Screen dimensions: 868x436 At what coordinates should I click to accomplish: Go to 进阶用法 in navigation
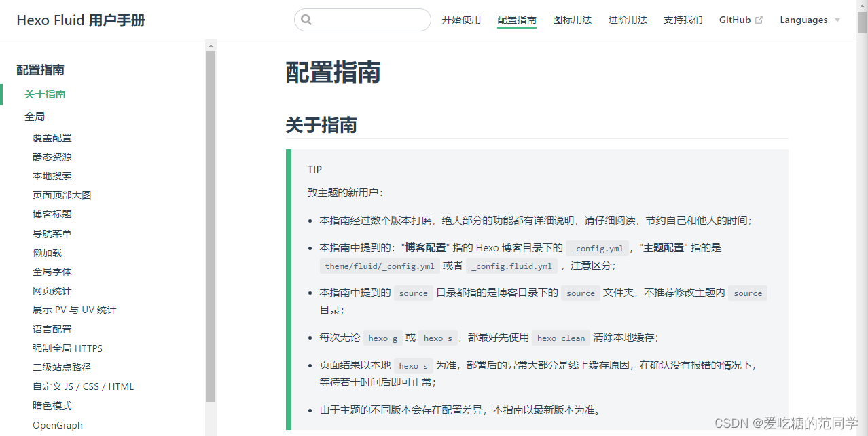(x=628, y=20)
